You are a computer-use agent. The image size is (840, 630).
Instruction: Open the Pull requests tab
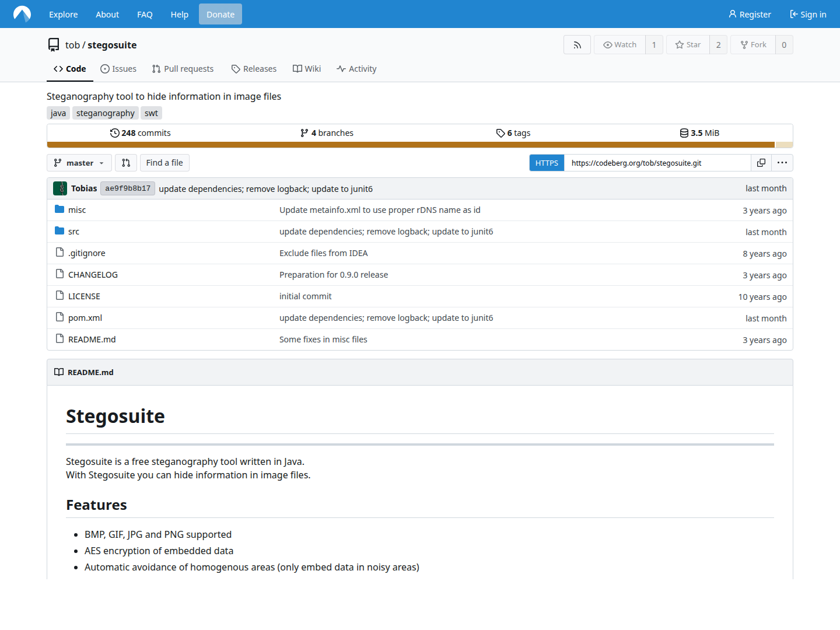pyautogui.click(x=183, y=69)
